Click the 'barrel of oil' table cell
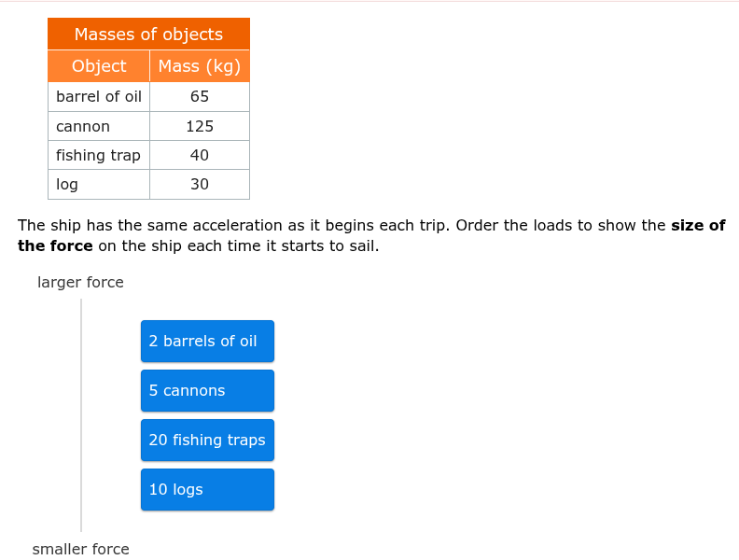The width and height of the screenshot is (739, 560). (x=99, y=97)
